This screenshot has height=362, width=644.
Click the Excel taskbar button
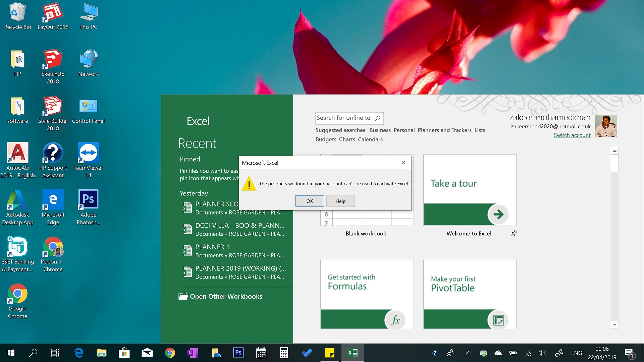353,353
